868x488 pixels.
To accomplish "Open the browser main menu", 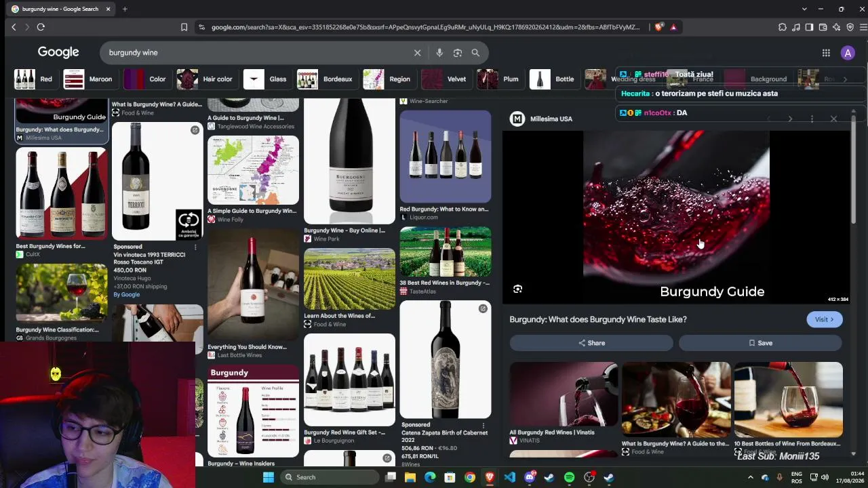I will [863, 27].
